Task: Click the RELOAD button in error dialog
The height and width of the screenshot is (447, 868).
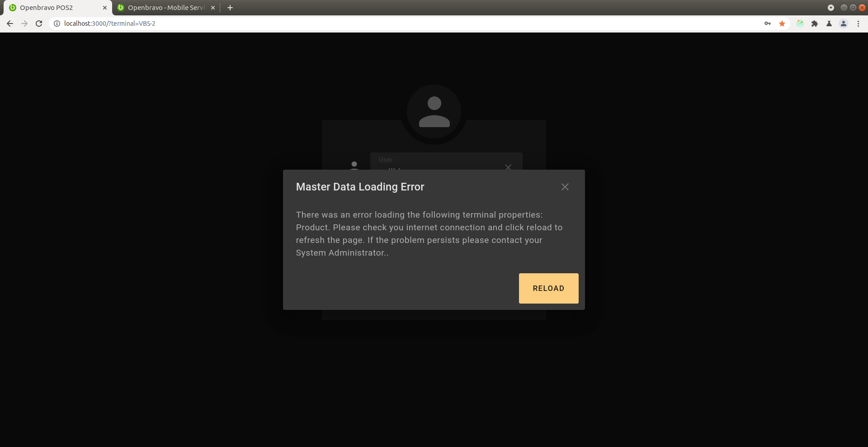Action: (x=548, y=288)
